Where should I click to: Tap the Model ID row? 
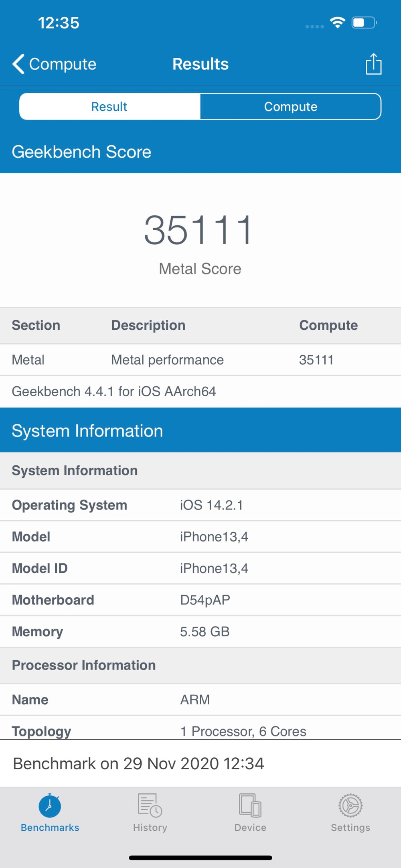200,568
